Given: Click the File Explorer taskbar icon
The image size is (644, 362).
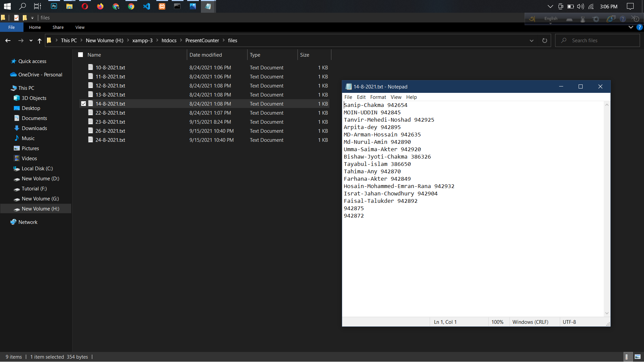Looking at the screenshot, I should click(68, 6).
